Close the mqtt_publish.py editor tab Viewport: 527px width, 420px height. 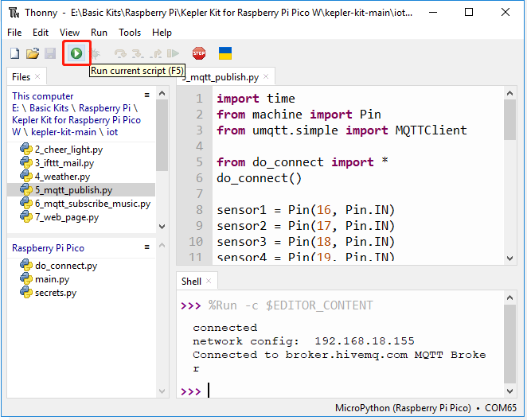(266, 76)
